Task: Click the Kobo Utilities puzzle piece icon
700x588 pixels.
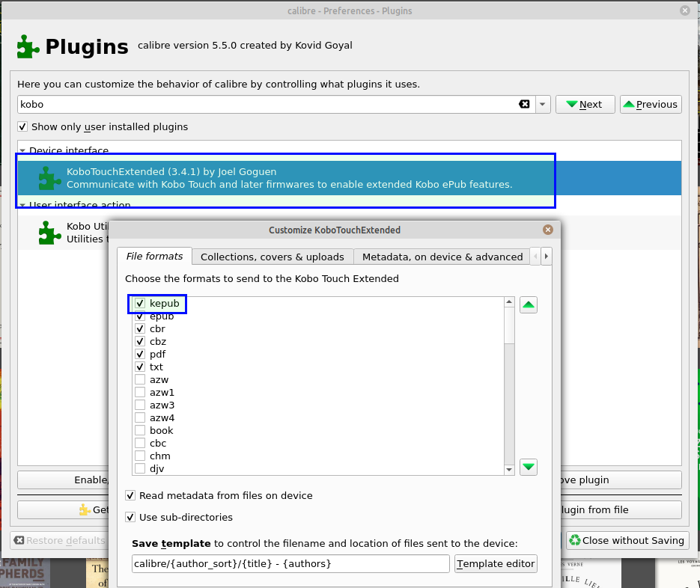Action: click(x=49, y=233)
